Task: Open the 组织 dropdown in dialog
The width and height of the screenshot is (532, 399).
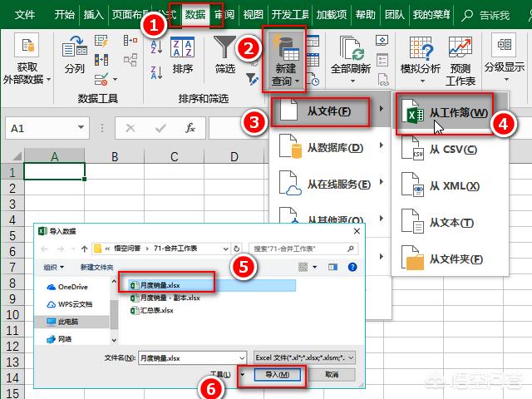Action: coord(53,268)
